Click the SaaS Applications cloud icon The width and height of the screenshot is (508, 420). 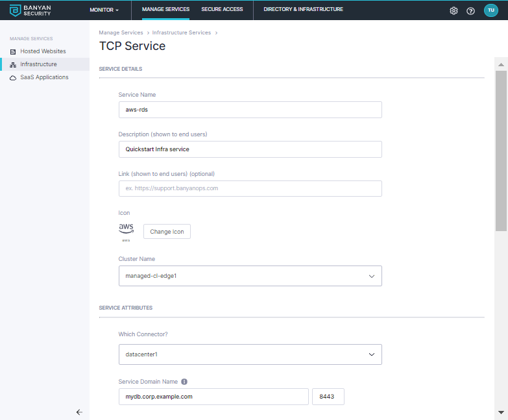coord(13,77)
